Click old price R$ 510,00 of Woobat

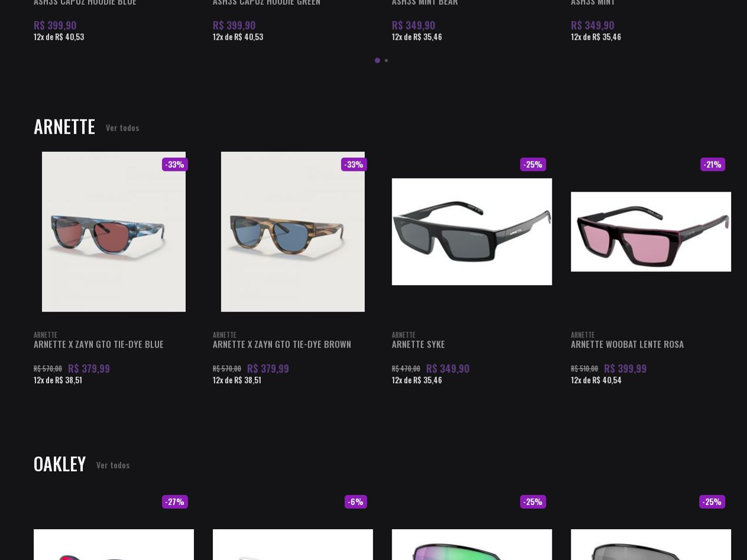[584, 368]
